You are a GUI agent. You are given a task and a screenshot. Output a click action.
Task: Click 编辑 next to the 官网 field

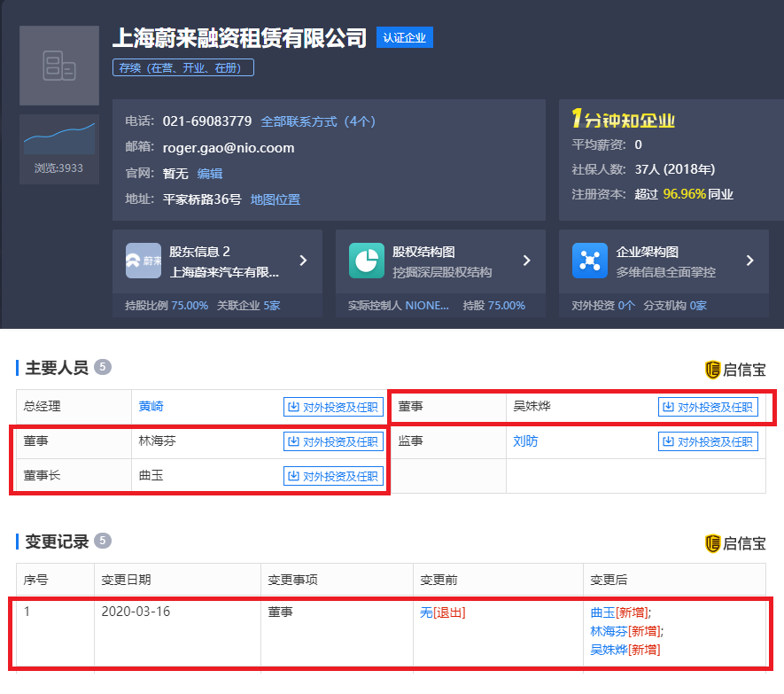pyautogui.click(x=209, y=173)
